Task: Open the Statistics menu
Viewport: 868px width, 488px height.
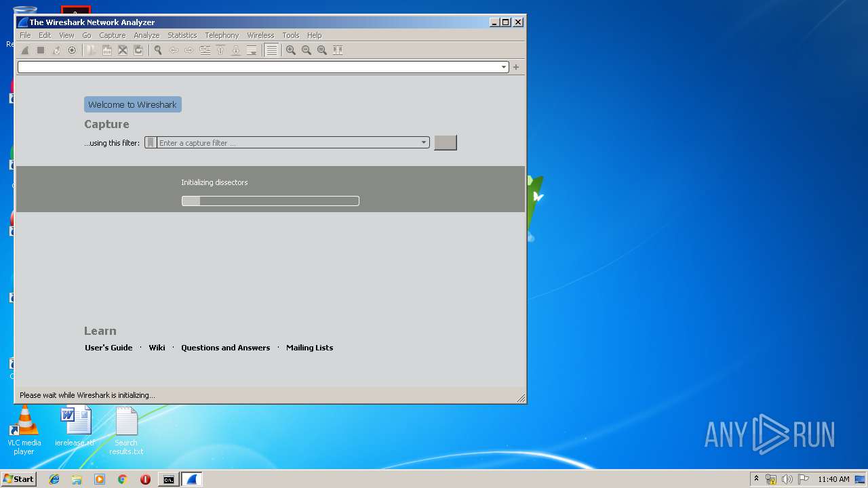Action: click(182, 35)
